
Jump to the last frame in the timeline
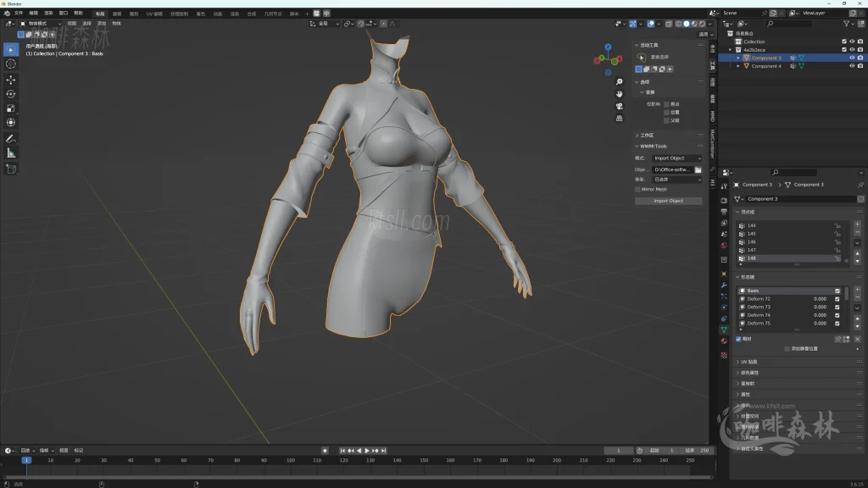(x=384, y=451)
